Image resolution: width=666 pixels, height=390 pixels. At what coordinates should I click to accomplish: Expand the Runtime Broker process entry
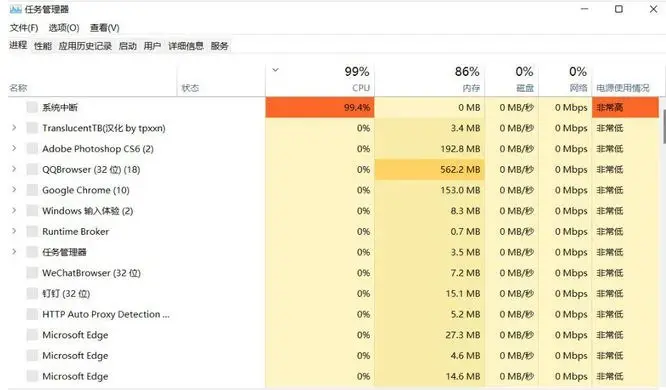point(14,231)
